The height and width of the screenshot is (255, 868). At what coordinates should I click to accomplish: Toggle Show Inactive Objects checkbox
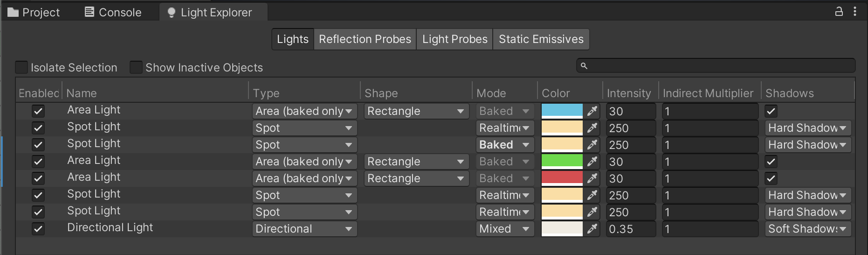point(136,68)
